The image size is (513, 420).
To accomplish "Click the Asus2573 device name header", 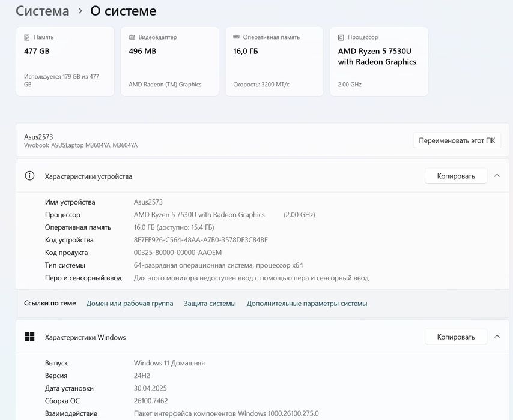I will (38, 137).
